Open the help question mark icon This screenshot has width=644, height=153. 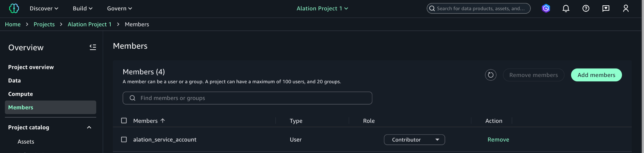pyautogui.click(x=586, y=8)
